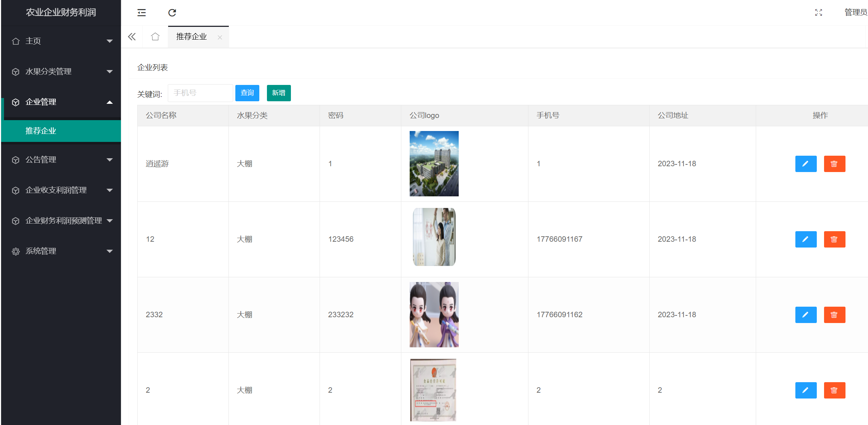Screen dimensions: 868x425
Task: Toggle fullscreen mode icon
Action: [x=818, y=13]
